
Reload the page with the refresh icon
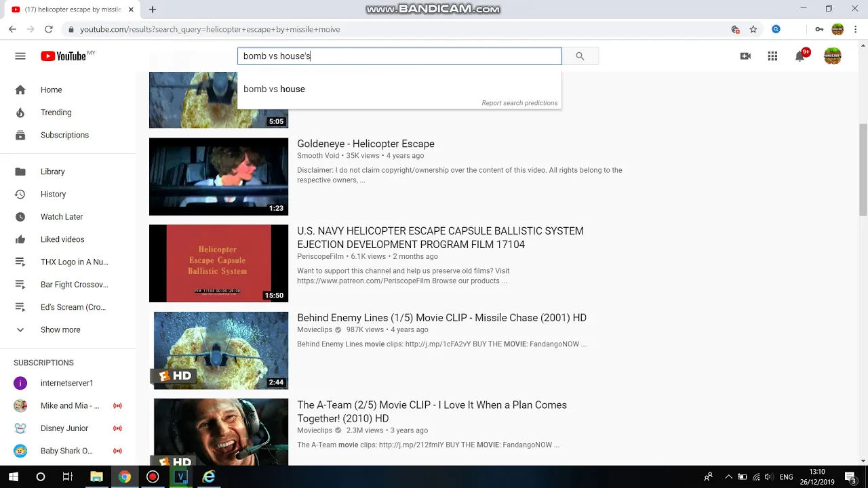[x=49, y=29]
